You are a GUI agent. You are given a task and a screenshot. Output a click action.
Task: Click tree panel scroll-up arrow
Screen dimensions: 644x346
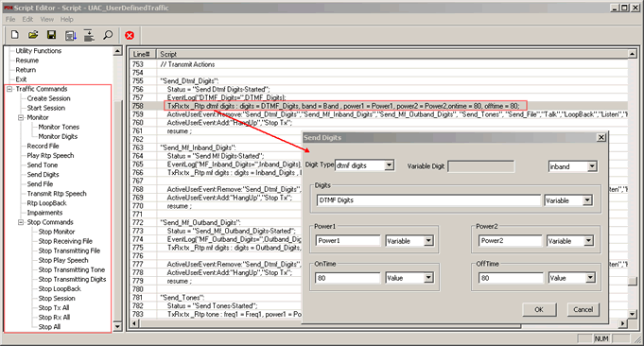click(117, 51)
